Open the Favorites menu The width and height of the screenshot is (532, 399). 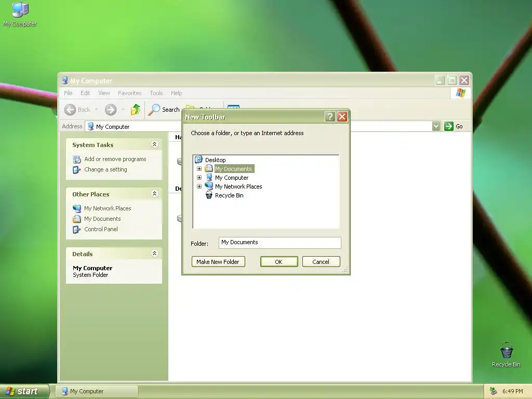(129, 93)
